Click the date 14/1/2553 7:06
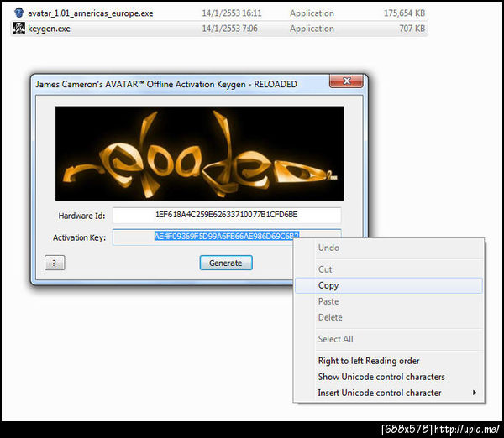This screenshot has height=438, width=504. click(229, 29)
